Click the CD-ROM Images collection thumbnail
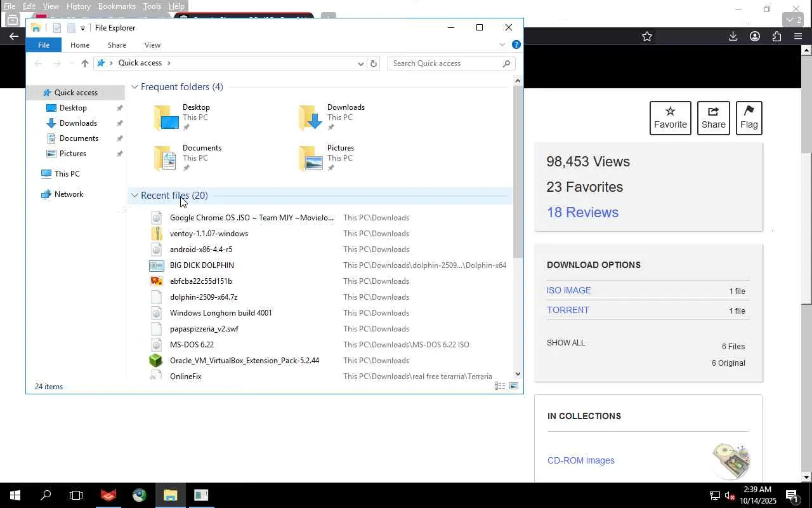 point(731,460)
